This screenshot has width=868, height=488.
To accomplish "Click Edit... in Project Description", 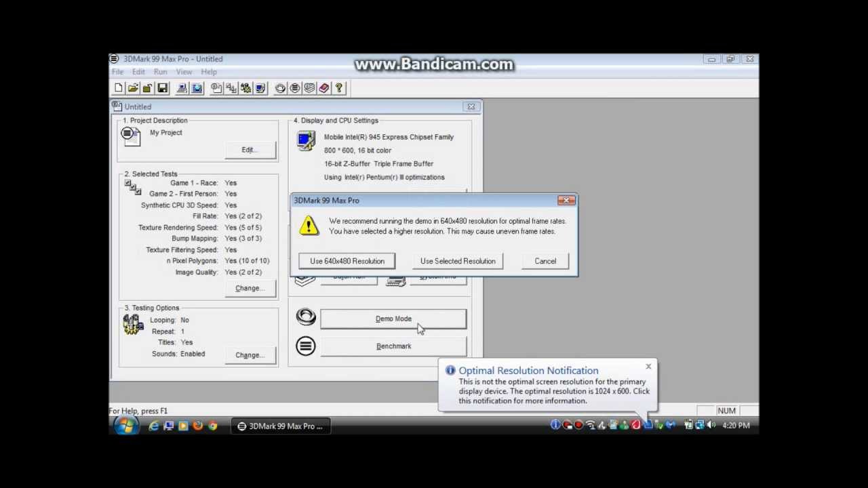I will (250, 150).
